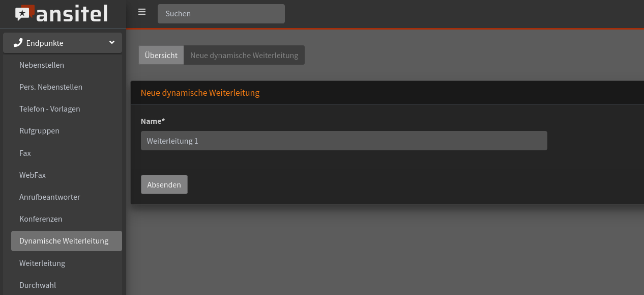Open the Konferenzen page
The image size is (644, 295).
click(41, 219)
